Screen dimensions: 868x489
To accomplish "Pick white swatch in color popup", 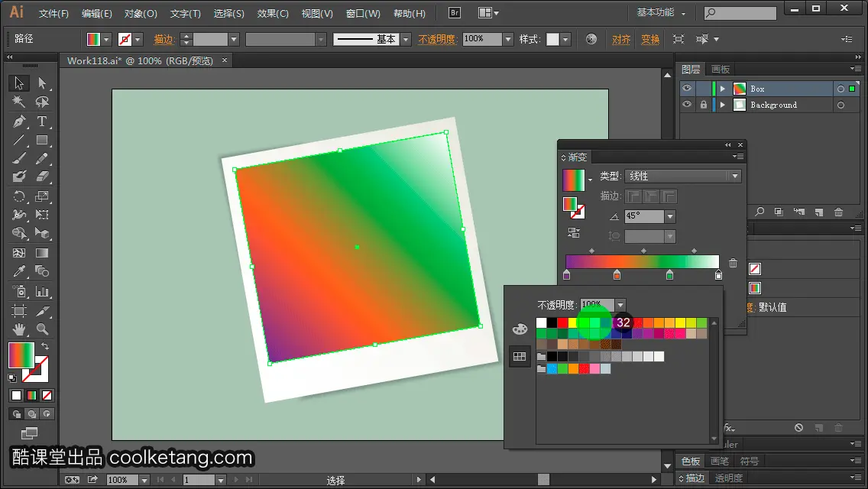I will [x=542, y=322].
